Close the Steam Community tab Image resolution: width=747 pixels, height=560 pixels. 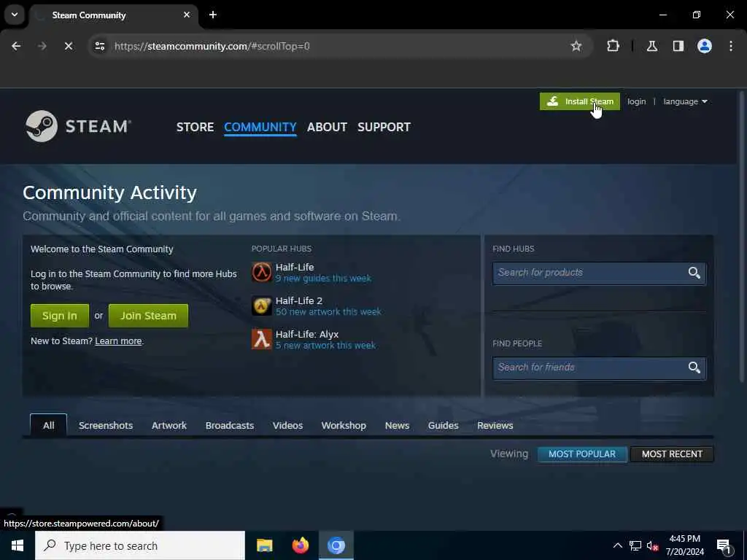point(187,15)
